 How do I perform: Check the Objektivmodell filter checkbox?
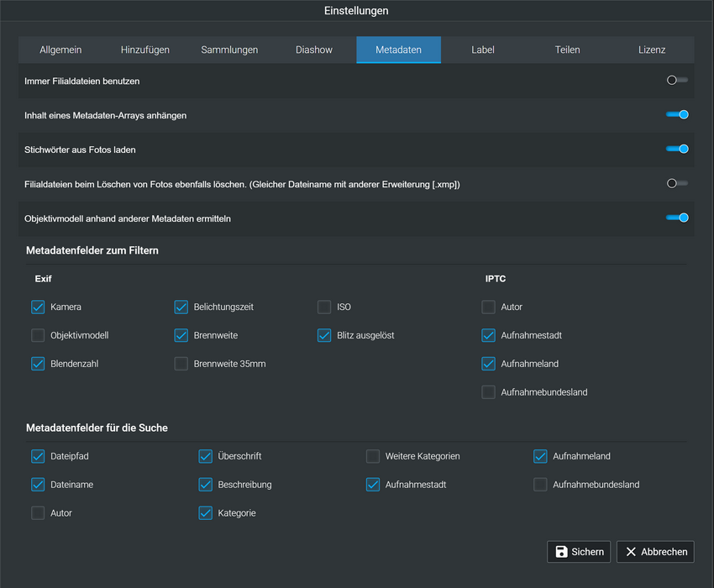(x=38, y=336)
